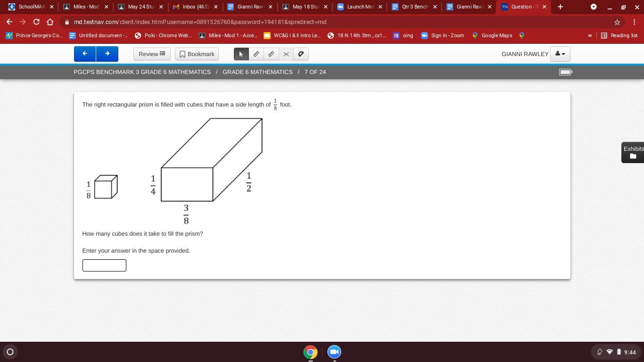Click the rectangular prism diagram
This screenshot has width=644, height=362.
pyautogui.click(x=211, y=160)
